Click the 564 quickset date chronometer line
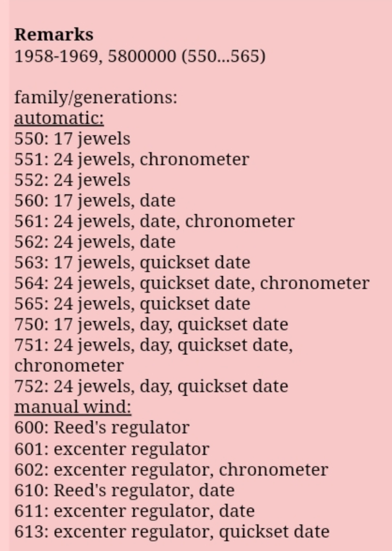This screenshot has height=551, width=392. point(192,283)
